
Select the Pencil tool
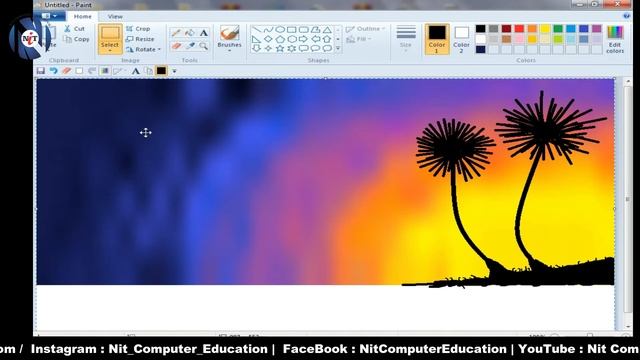pyautogui.click(x=176, y=33)
